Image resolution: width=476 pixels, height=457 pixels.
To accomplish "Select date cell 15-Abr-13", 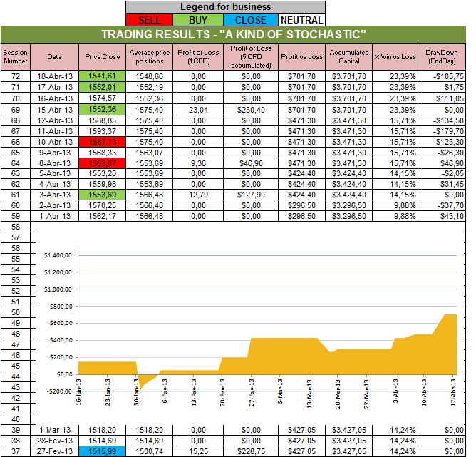I will coord(55,110).
